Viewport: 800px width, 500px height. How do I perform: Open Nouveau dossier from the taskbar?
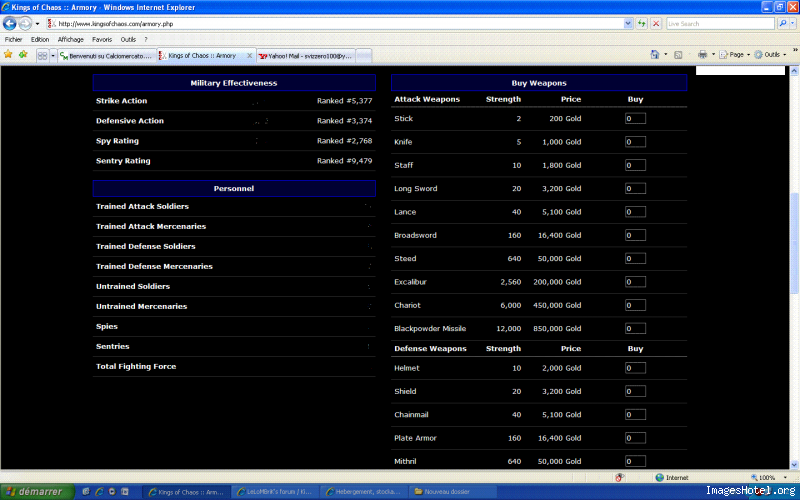[452, 492]
